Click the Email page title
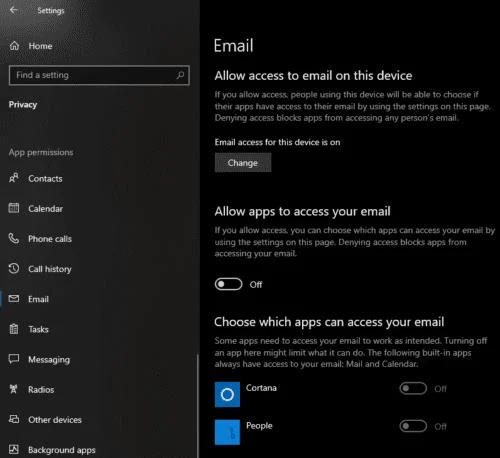The image size is (500, 458). click(x=233, y=45)
